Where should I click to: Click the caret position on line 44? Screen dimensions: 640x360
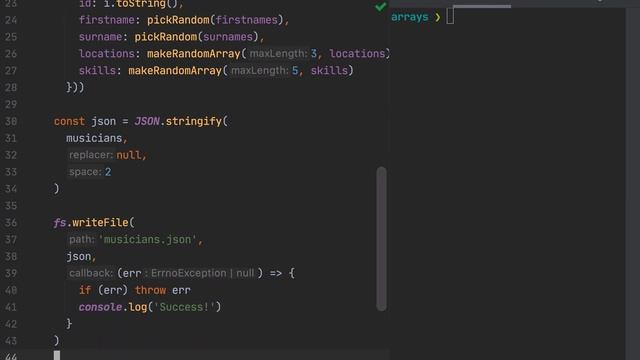tap(57, 356)
